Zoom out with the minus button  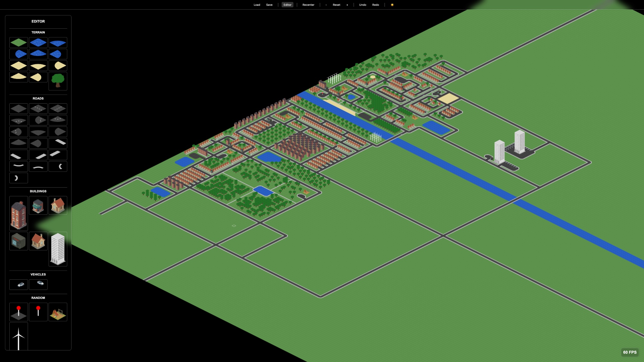coord(326,5)
